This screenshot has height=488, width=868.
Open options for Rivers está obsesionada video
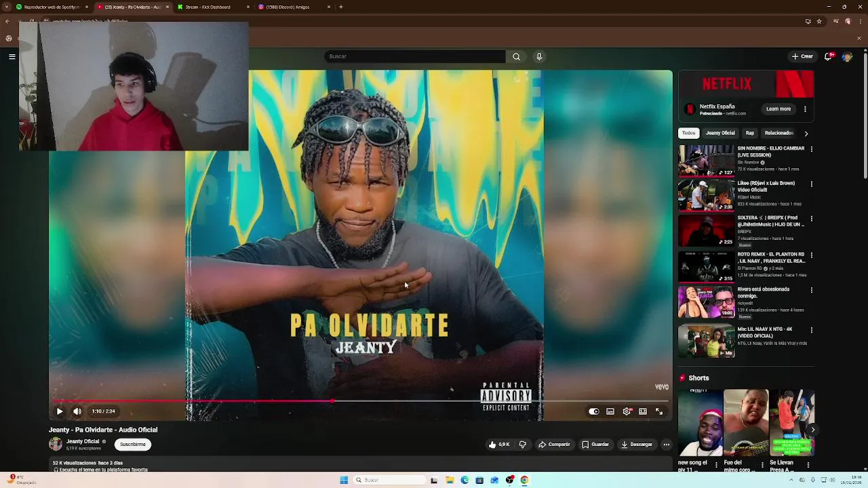coord(812,290)
